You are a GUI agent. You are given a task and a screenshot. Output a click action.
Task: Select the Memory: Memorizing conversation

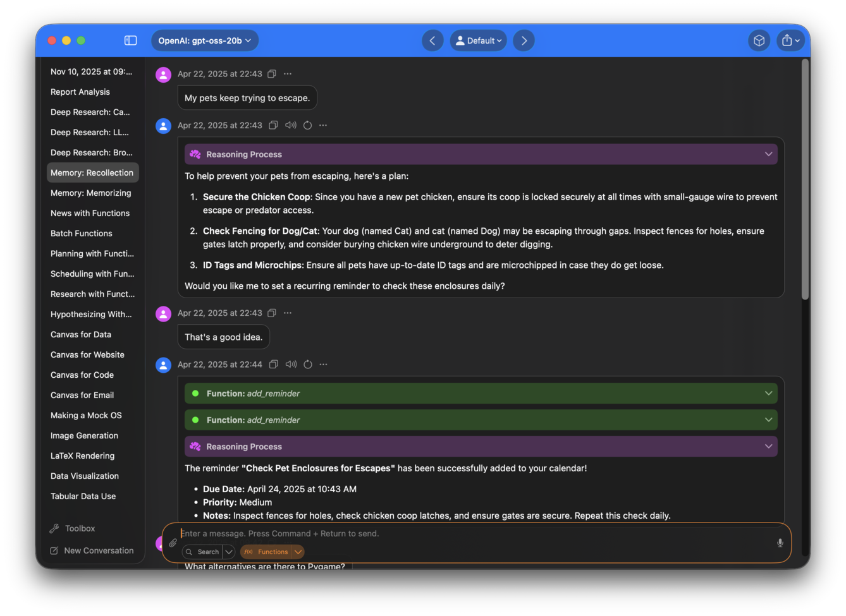coord(91,193)
